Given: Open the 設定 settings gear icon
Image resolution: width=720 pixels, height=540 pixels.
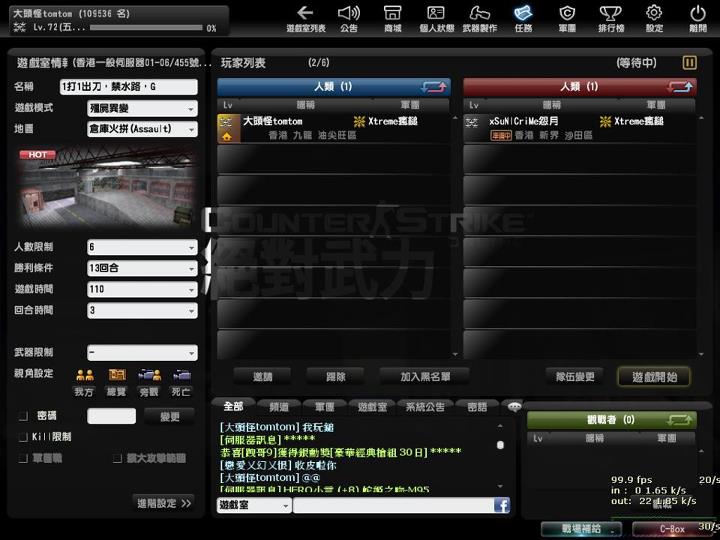Looking at the screenshot, I should (x=654, y=18).
